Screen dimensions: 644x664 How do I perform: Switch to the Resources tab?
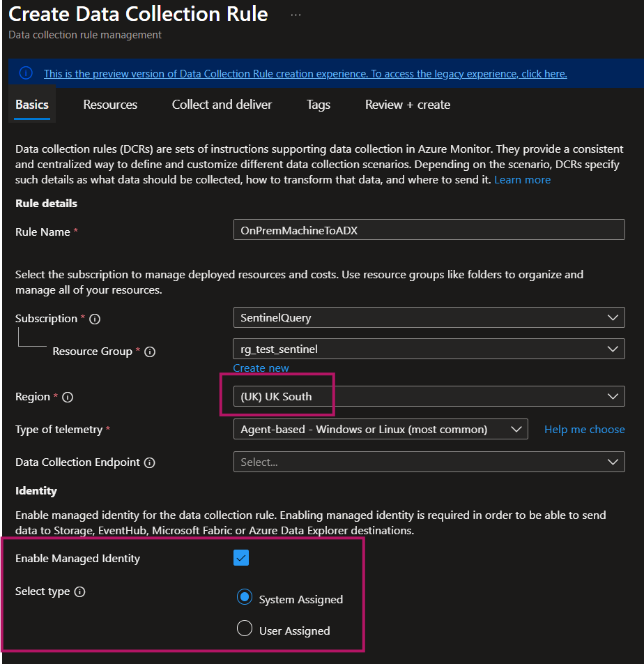(x=110, y=105)
